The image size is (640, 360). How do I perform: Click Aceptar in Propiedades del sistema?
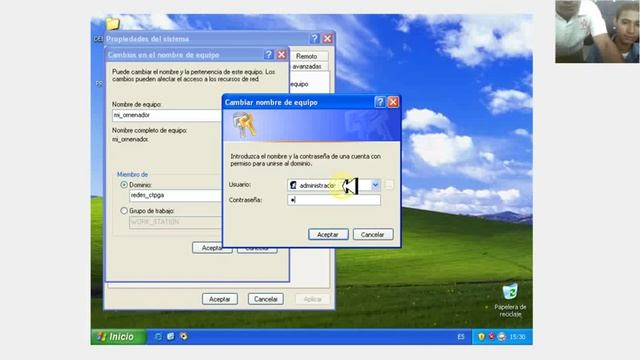point(220,299)
